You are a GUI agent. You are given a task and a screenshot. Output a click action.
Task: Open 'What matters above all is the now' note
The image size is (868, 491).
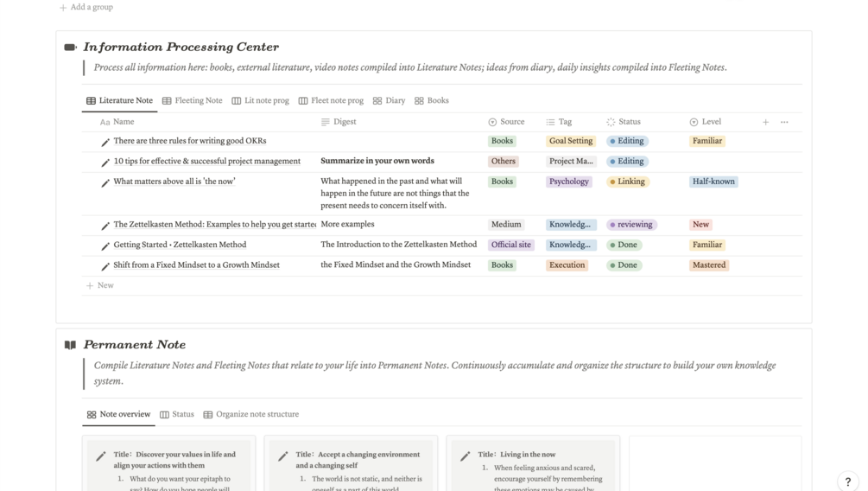point(174,182)
